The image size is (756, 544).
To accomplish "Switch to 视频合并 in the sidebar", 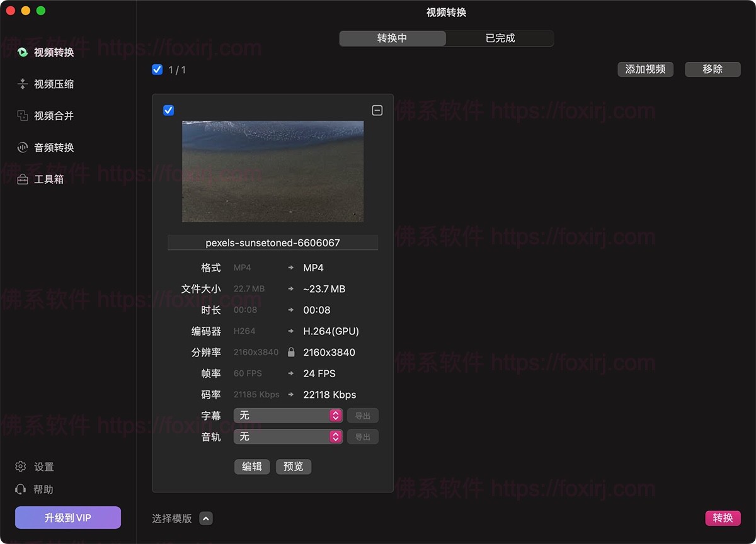I will 47,116.
